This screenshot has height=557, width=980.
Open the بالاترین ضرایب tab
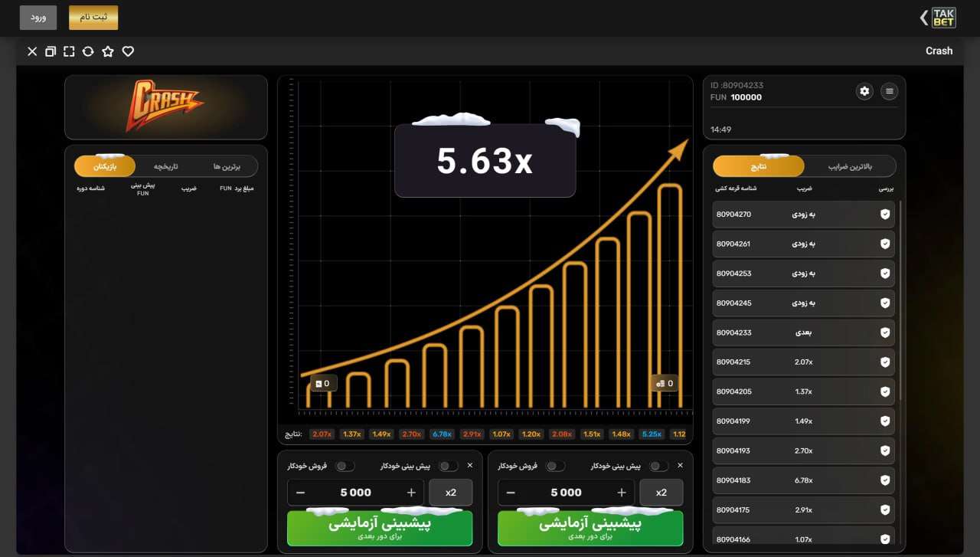coord(851,166)
